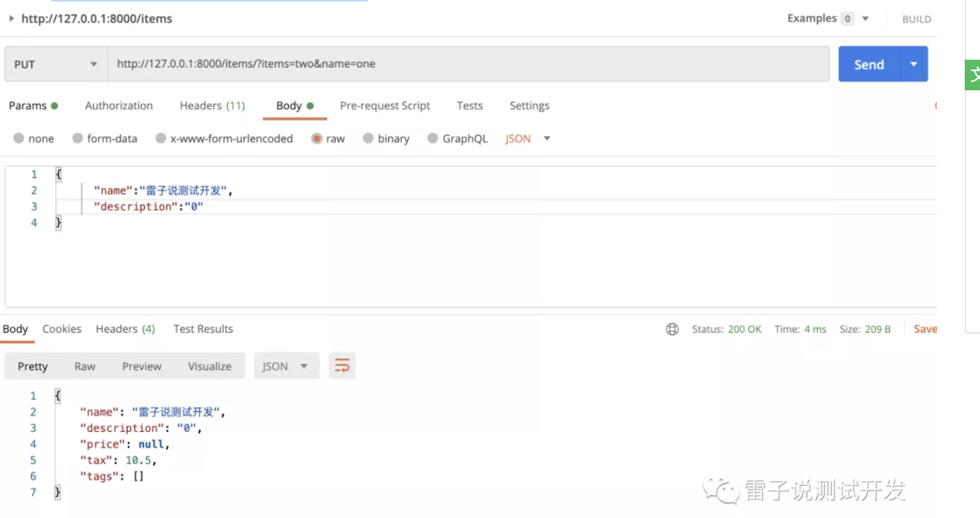Click the request URL field
The width and height of the screenshot is (980, 518).
tap(468, 64)
